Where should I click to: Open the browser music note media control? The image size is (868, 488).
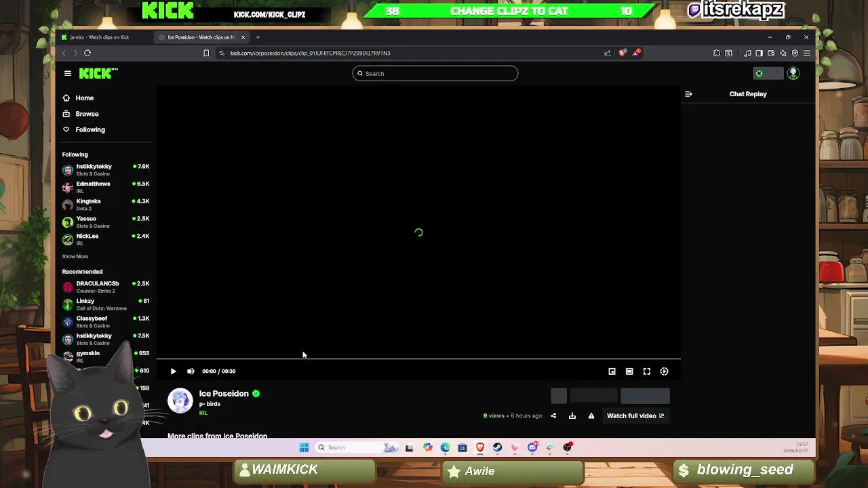coord(747,53)
